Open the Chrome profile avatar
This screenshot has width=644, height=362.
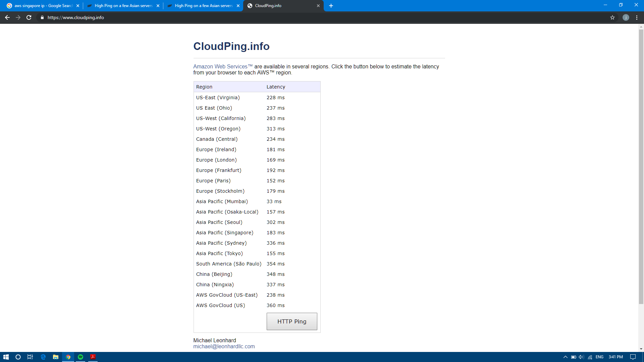tap(626, 17)
